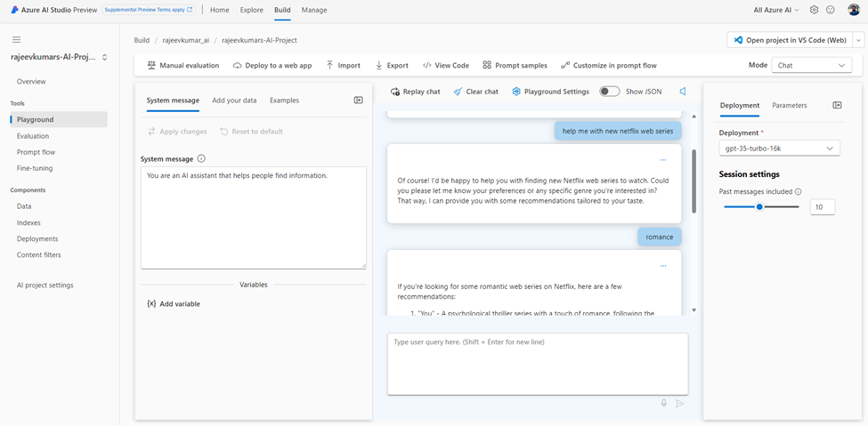Viewport: 868px width, 426px height.
Task: Open the Mode Chat dropdown
Action: (813, 66)
